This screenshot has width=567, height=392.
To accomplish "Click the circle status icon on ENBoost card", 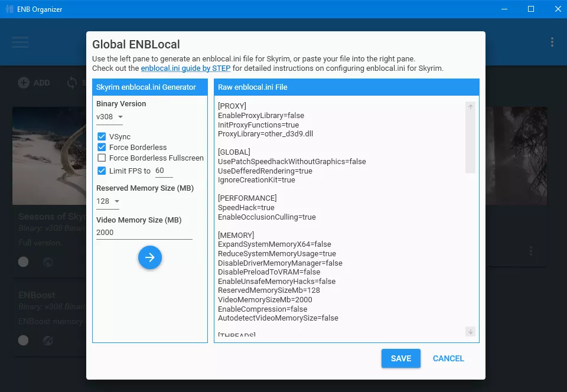I will pos(24,340).
